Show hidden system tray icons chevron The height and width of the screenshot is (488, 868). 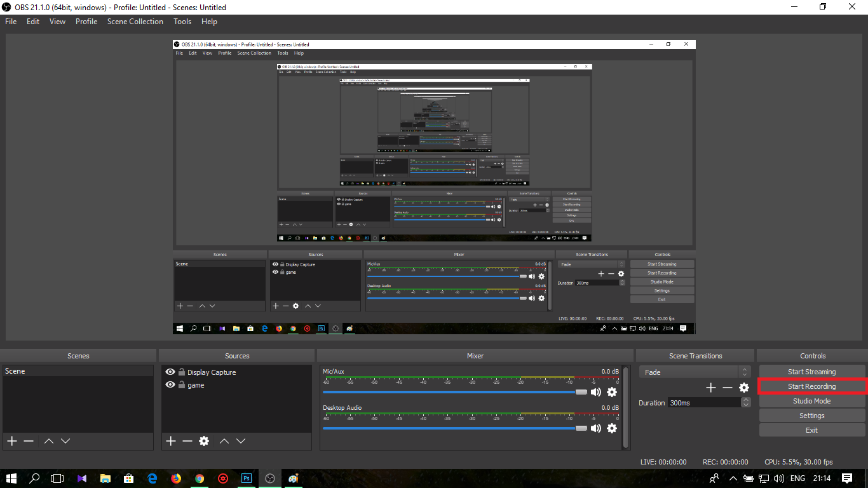pos(733,478)
